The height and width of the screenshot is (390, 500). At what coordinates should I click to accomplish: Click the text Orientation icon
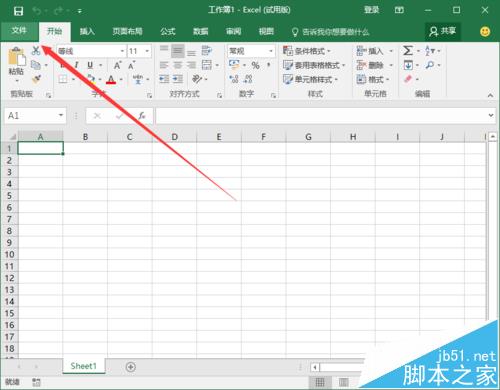coord(197,79)
